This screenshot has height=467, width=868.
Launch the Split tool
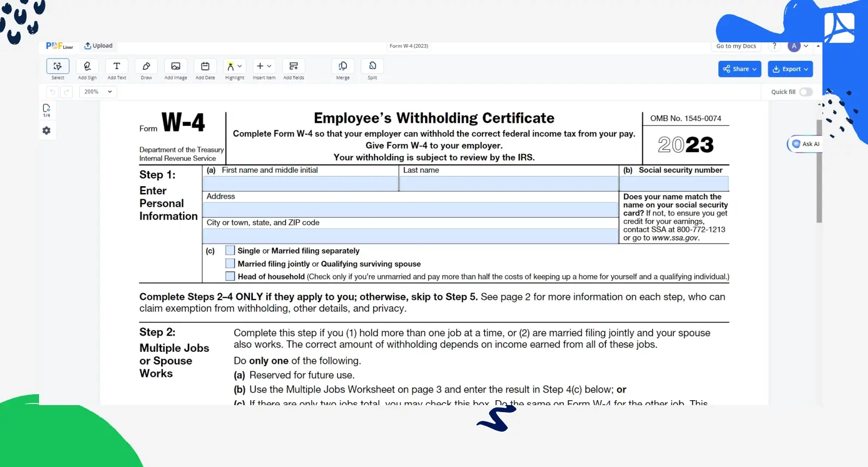click(x=373, y=66)
